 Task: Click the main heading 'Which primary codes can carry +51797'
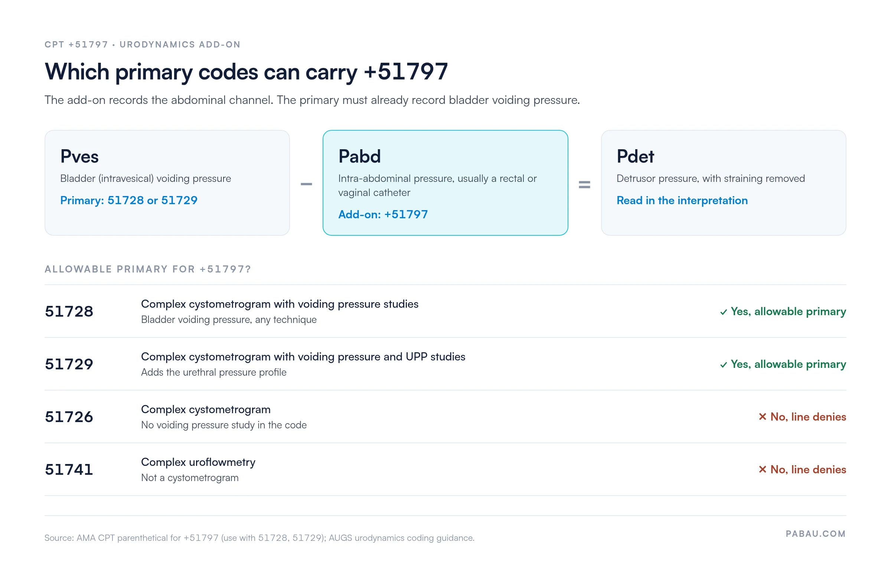[247, 71]
